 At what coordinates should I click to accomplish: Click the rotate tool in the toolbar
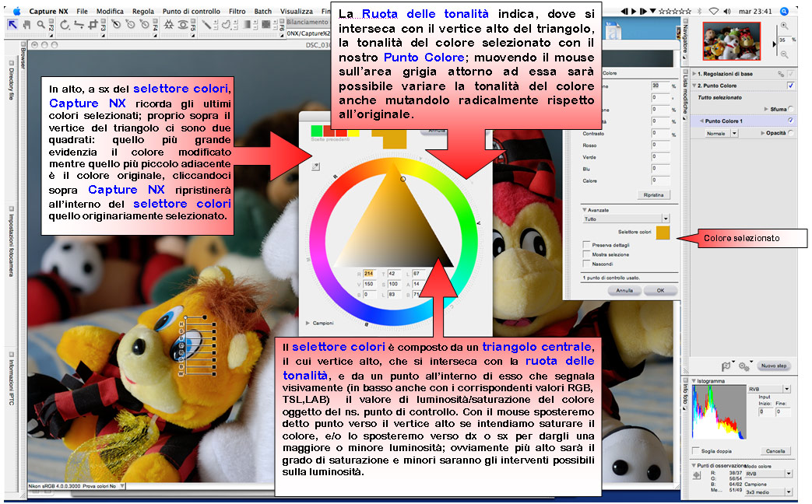[x=65, y=24]
